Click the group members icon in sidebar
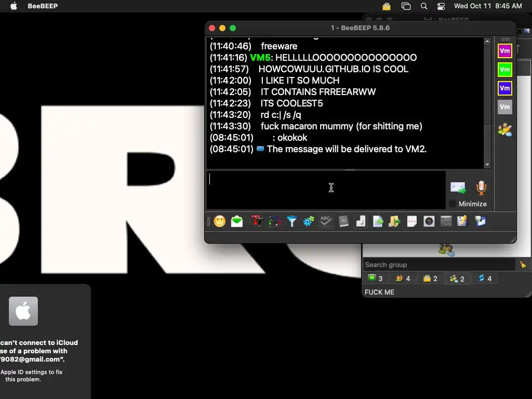Viewport: 532px width, 399px height. point(504,129)
